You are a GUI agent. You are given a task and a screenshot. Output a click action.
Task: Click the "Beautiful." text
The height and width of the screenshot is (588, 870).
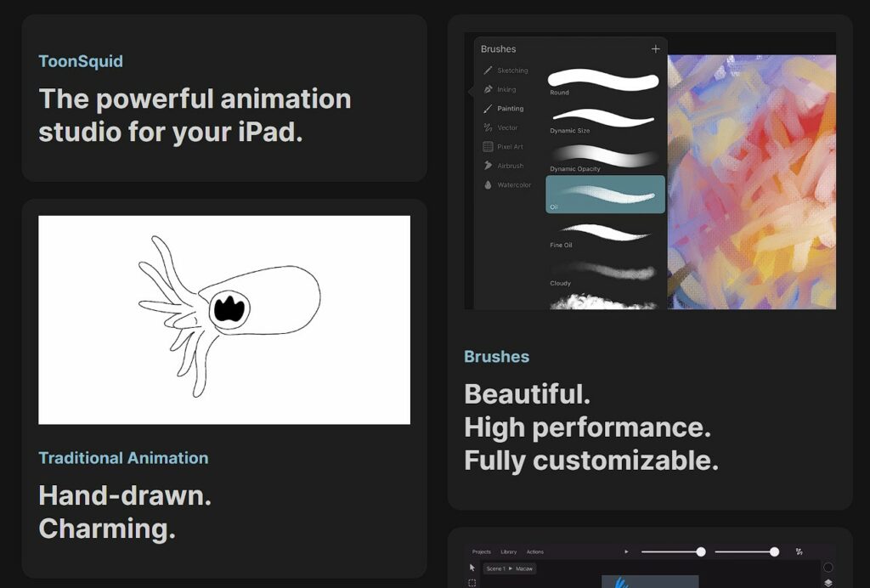[x=527, y=394]
